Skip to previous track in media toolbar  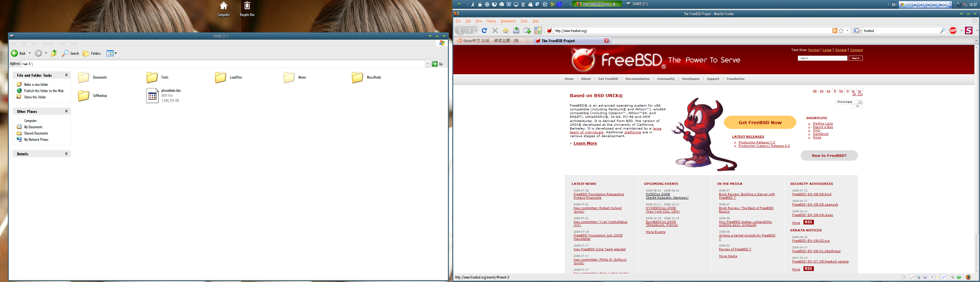[x=928, y=5]
